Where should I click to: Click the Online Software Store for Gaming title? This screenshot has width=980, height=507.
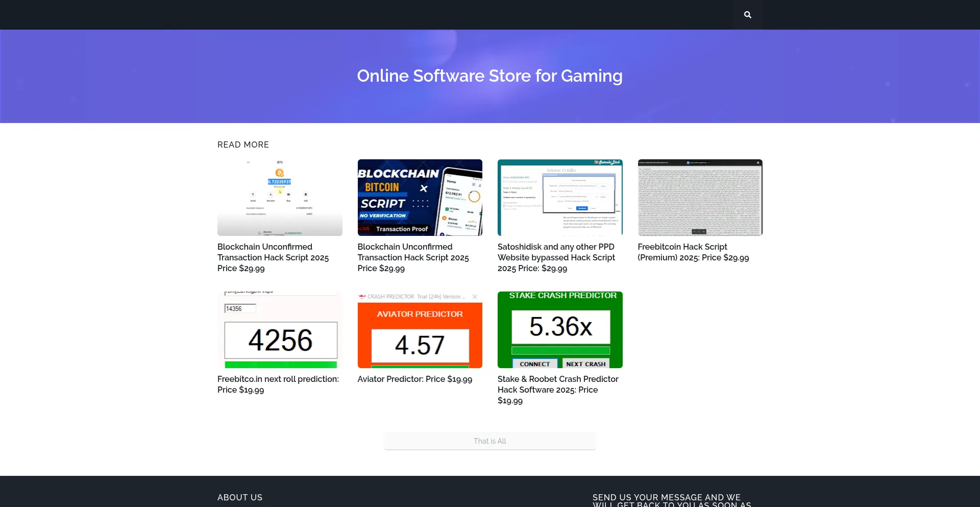489,76
